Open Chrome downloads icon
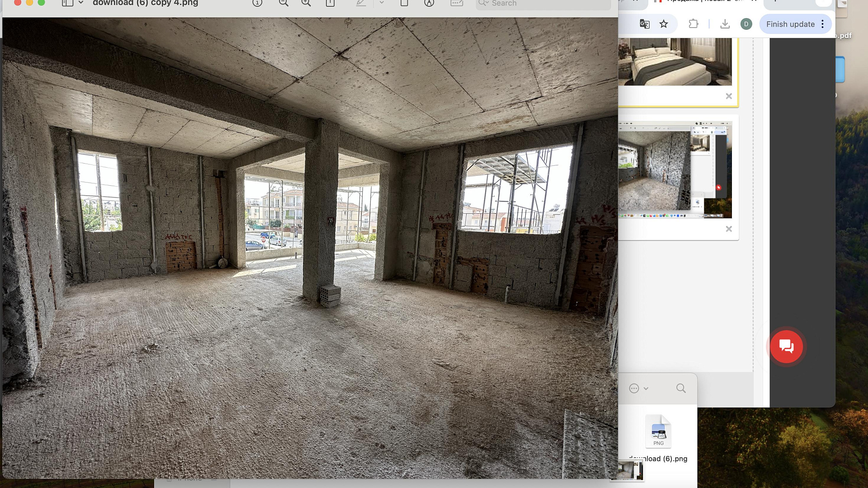The image size is (868, 488). pyautogui.click(x=725, y=24)
